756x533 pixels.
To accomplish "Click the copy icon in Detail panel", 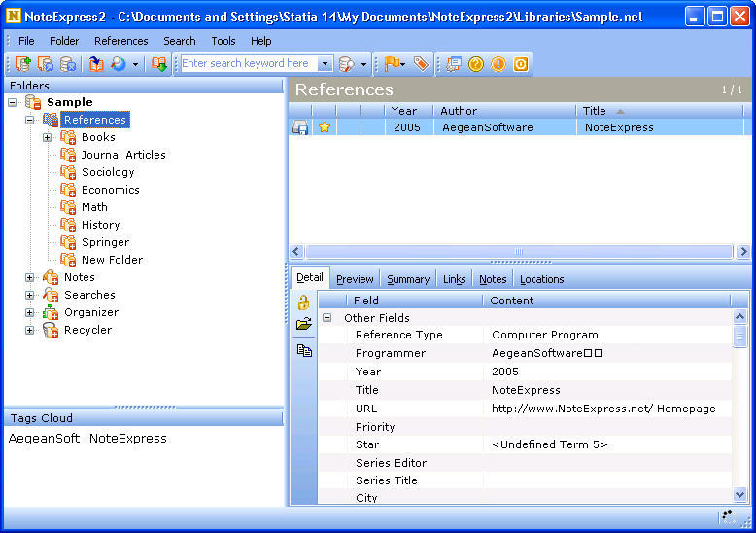I will click(303, 350).
